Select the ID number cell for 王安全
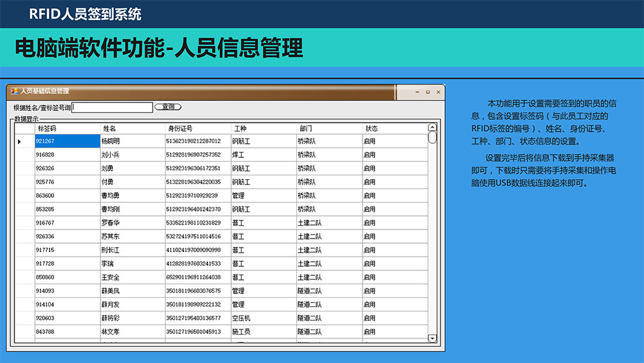The width and height of the screenshot is (644, 363). 198,277
